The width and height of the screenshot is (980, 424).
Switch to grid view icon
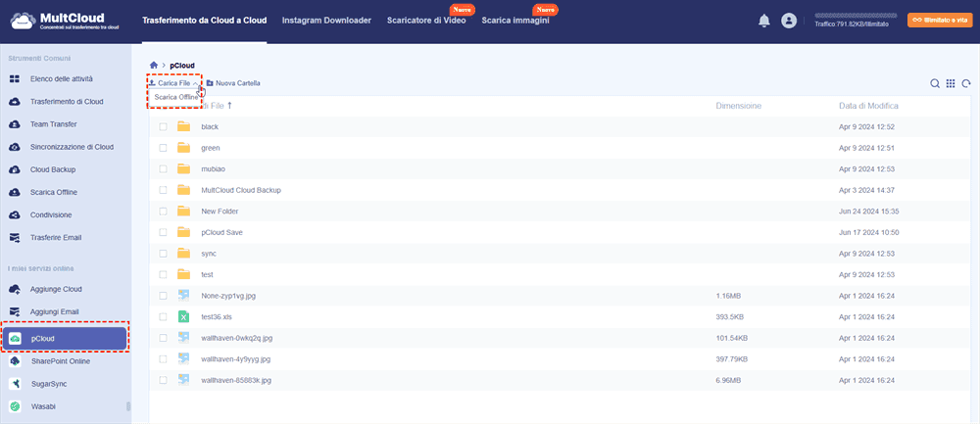point(951,83)
